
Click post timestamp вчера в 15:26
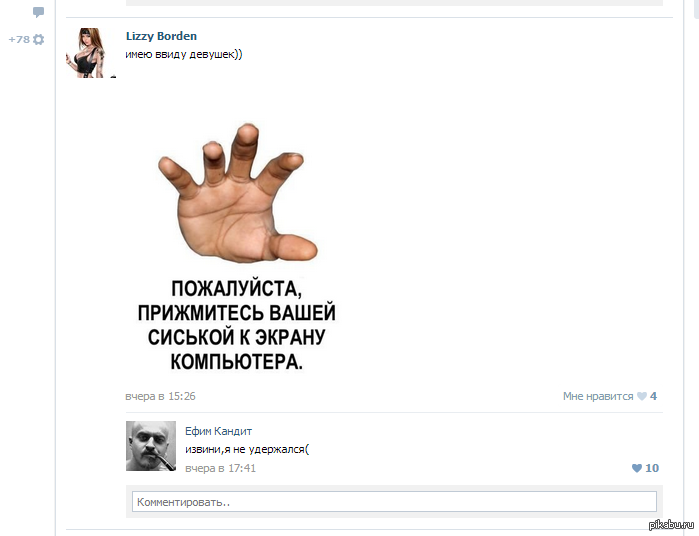[160, 396]
